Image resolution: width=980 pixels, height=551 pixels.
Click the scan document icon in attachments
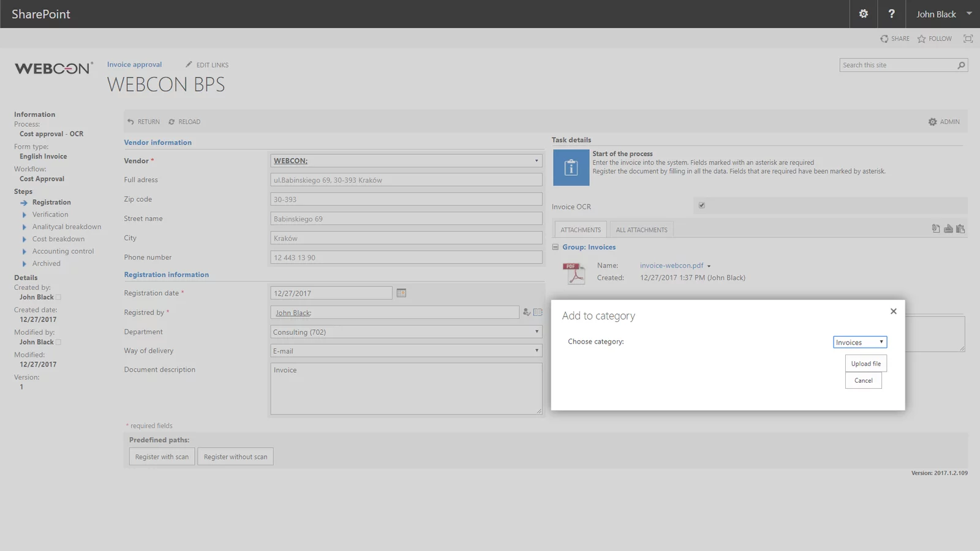[x=948, y=228]
